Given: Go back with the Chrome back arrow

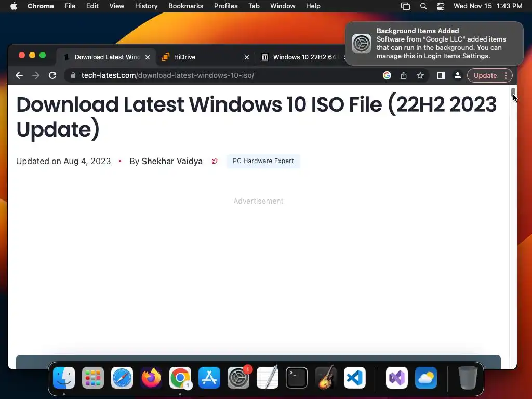Looking at the screenshot, I should [19, 75].
